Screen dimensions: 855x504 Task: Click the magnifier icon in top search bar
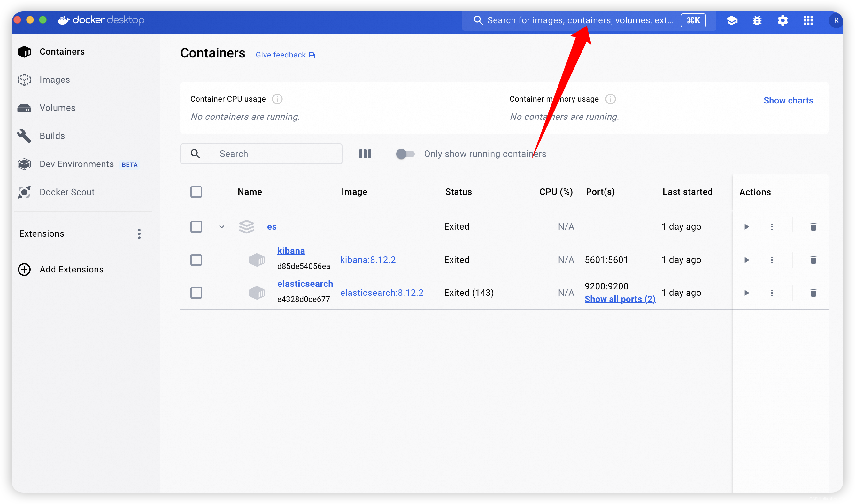tap(478, 20)
